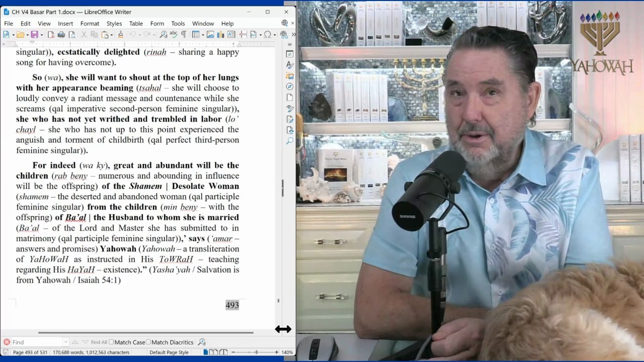
Task: Open sidebar Navigator deck
Action: [x=290, y=86]
